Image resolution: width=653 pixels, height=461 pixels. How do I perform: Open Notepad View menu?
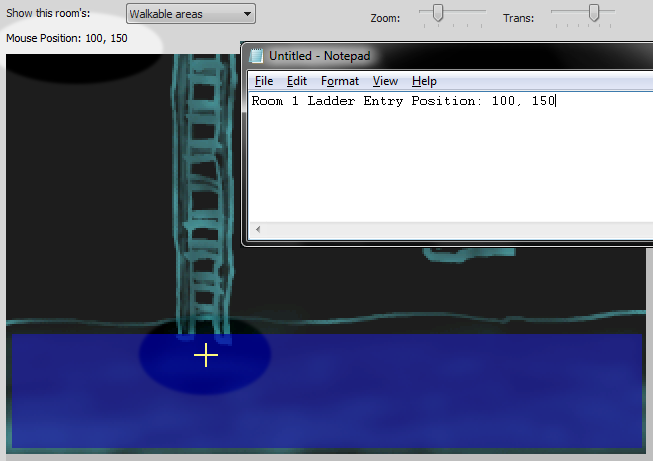tap(385, 81)
